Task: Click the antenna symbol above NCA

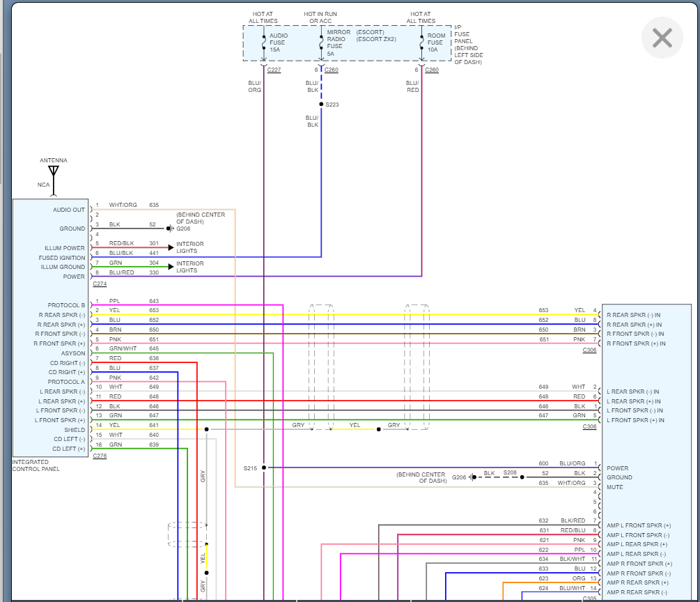Action: [54, 171]
